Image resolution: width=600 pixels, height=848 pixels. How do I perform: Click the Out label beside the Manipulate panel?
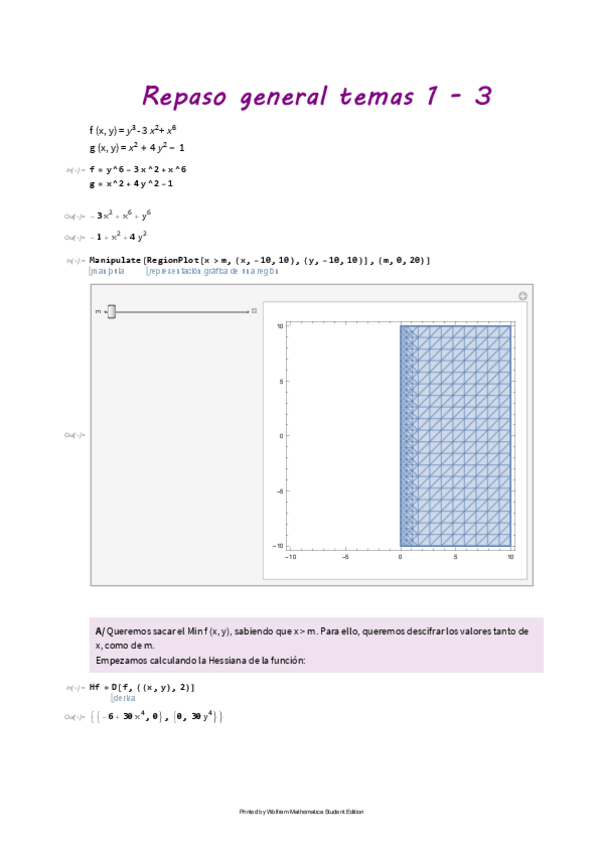pyautogui.click(x=74, y=435)
